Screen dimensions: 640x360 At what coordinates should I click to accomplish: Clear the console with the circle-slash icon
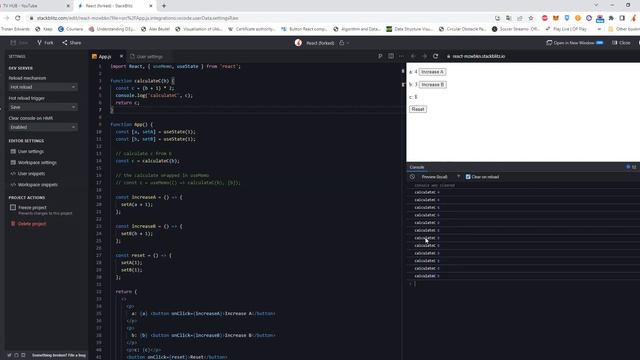coord(412,177)
